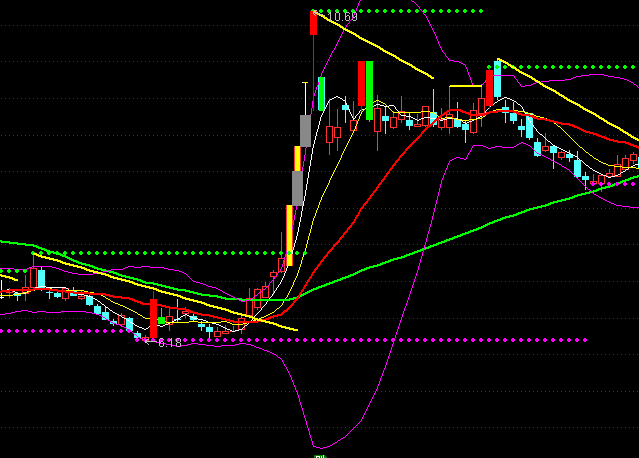This screenshot has height=458, width=639.
Task: Click the 6.18 low price label
Action: point(169,343)
